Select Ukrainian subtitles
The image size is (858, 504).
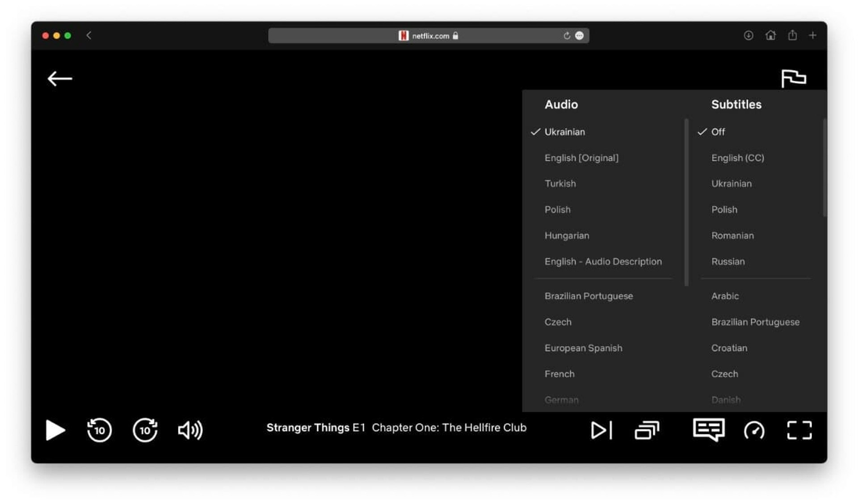732,184
